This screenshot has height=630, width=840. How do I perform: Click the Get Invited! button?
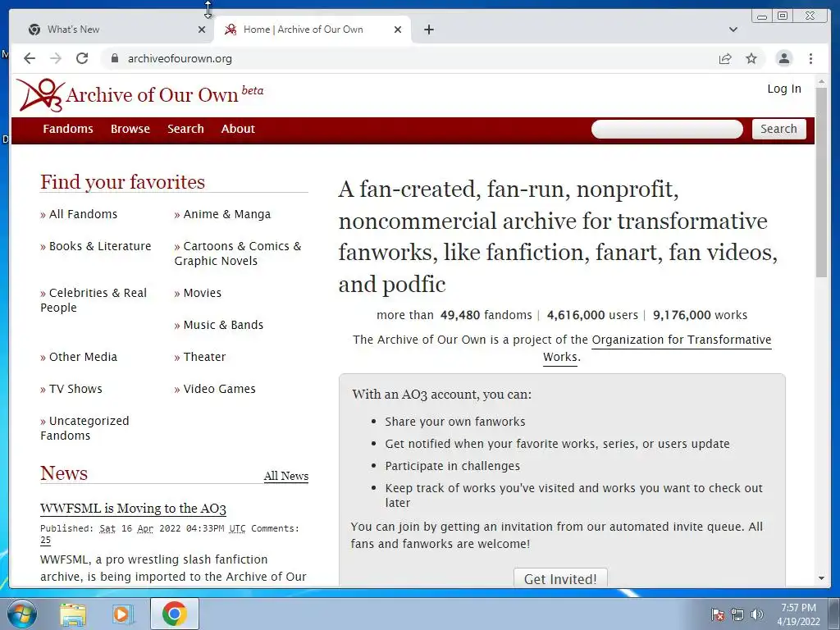pyautogui.click(x=560, y=578)
